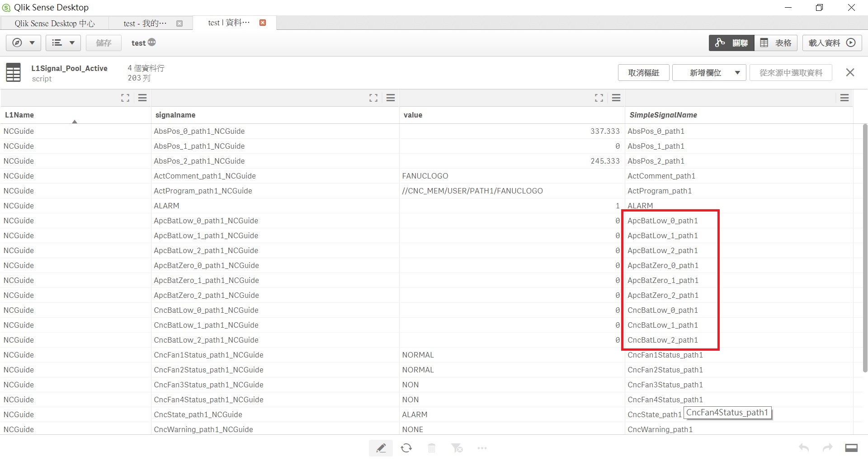Select ActComment_path1_NCGuide cell

pos(275,176)
